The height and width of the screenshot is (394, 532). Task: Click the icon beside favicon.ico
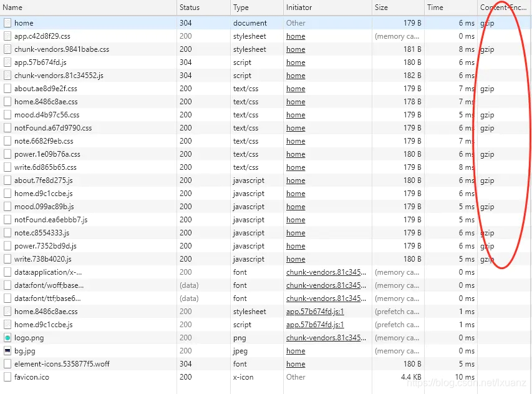7,377
